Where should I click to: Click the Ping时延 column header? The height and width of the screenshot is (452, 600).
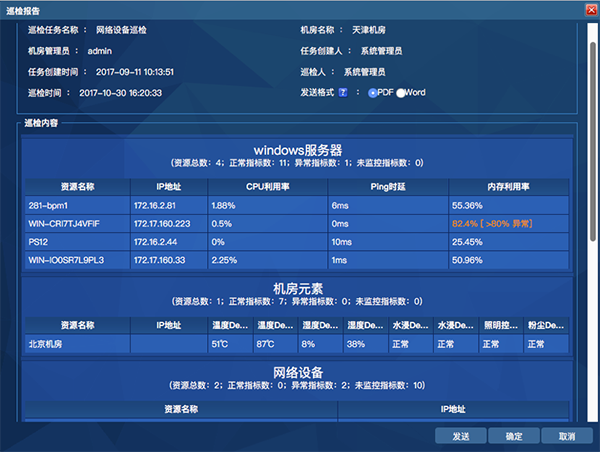click(x=387, y=186)
